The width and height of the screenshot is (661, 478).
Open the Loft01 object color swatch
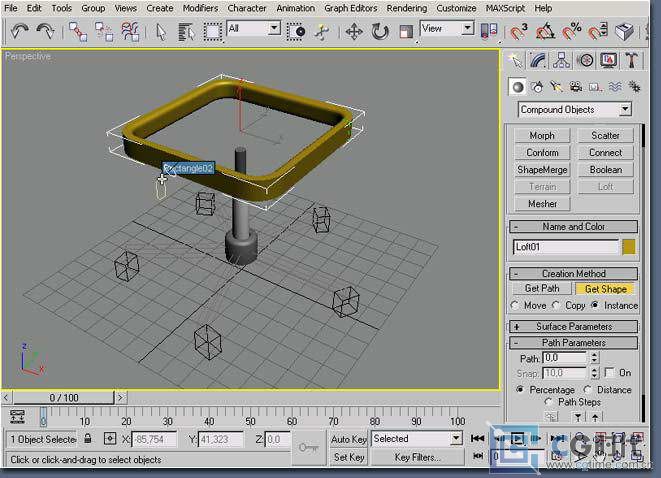(x=629, y=247)
